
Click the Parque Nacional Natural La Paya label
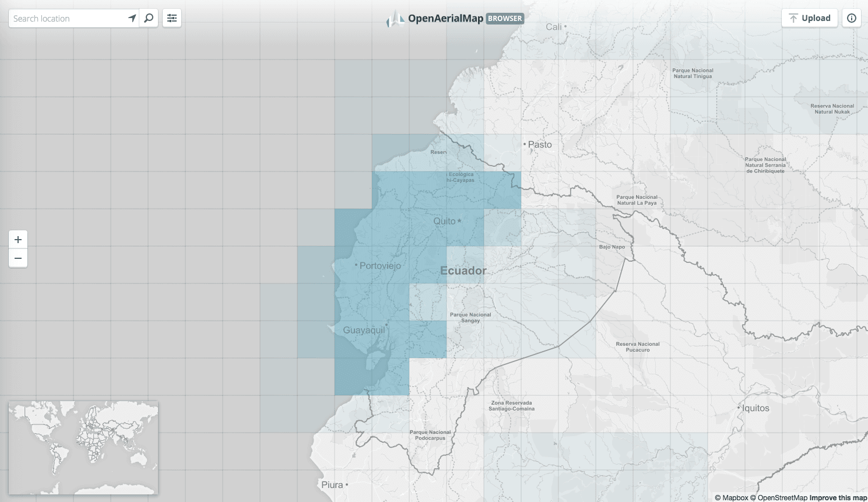(637, 200)
